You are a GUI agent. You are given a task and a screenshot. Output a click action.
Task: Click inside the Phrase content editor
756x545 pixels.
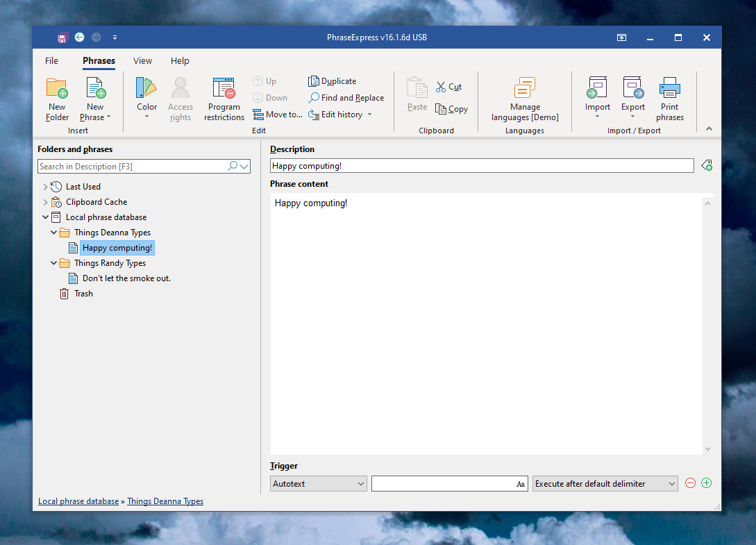(486, 324)
